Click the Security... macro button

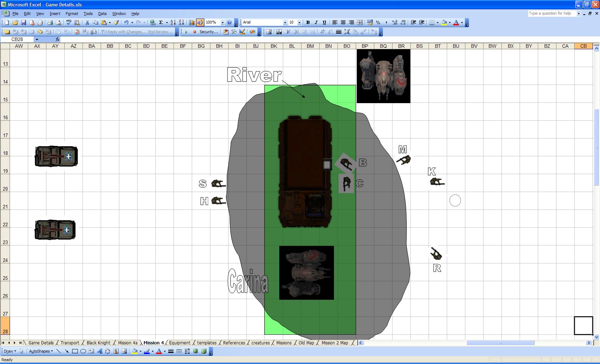coord(209,32)
